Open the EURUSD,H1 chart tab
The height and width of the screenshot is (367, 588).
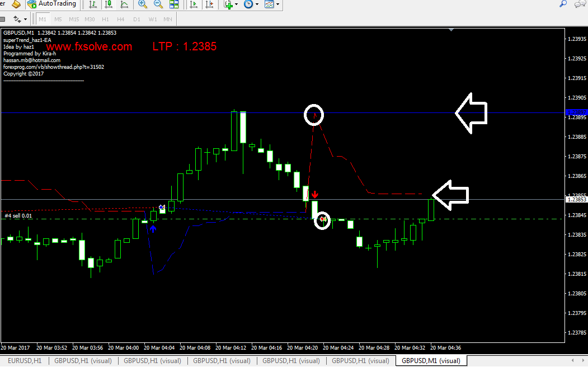tap(24, 361)
